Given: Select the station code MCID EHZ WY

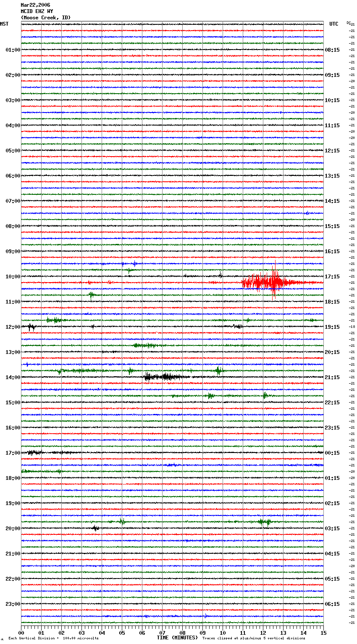Looking at the screenshot, I should (x=37, y=11).
